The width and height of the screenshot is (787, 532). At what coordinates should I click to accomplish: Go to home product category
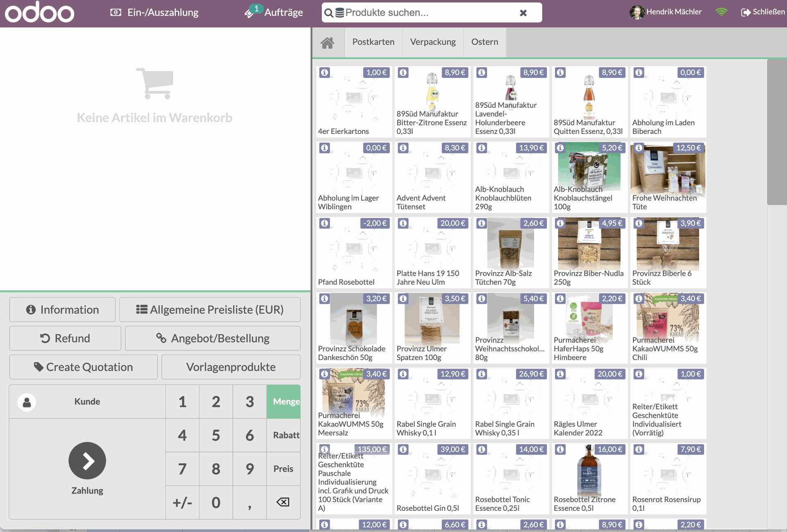[x=328, y=43]
